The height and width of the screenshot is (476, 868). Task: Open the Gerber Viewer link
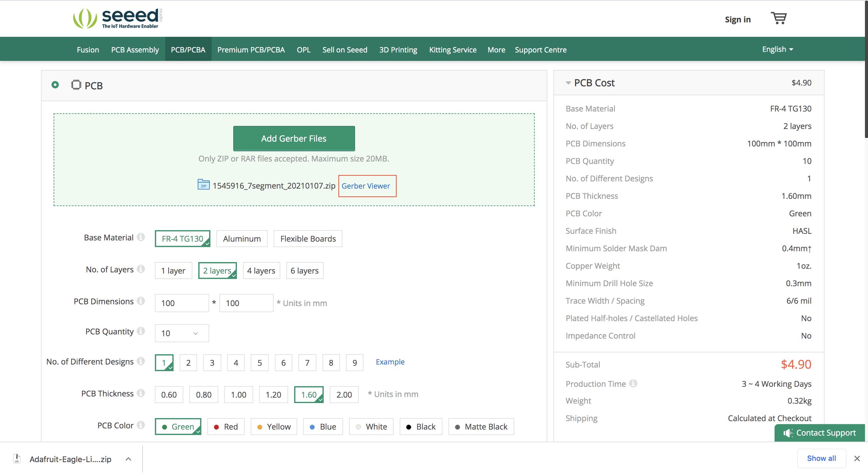coord(366,185)
